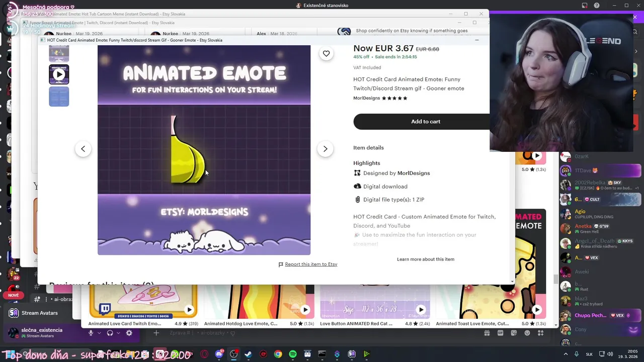Open Spotify from the taskbar
The image size is (644, 362).
point(293,354)
